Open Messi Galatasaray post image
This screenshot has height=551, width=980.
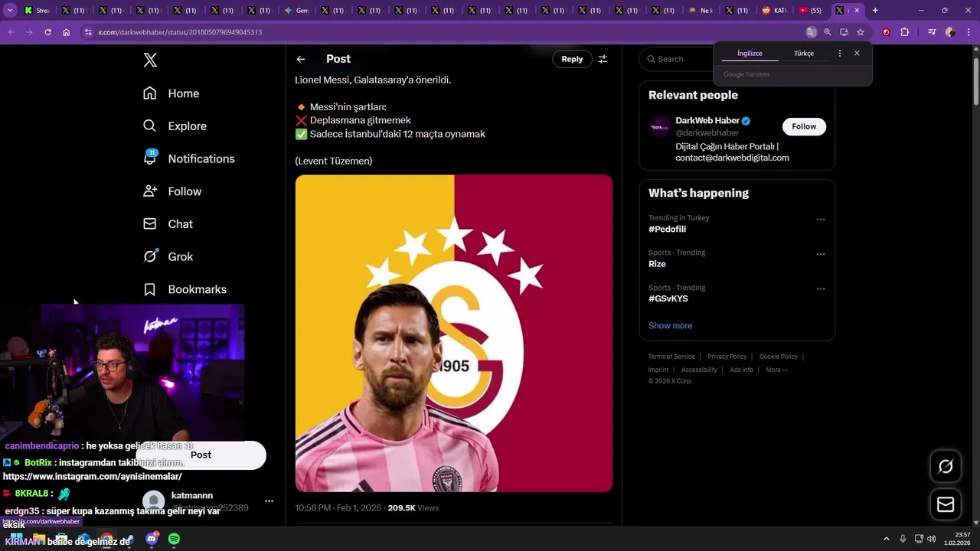[x=454, y=333]
